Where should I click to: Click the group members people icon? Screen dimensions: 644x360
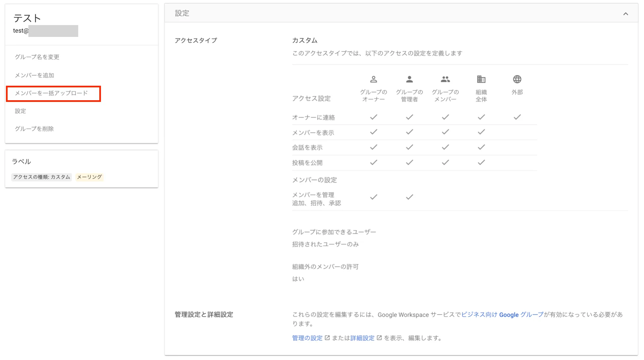445,79
